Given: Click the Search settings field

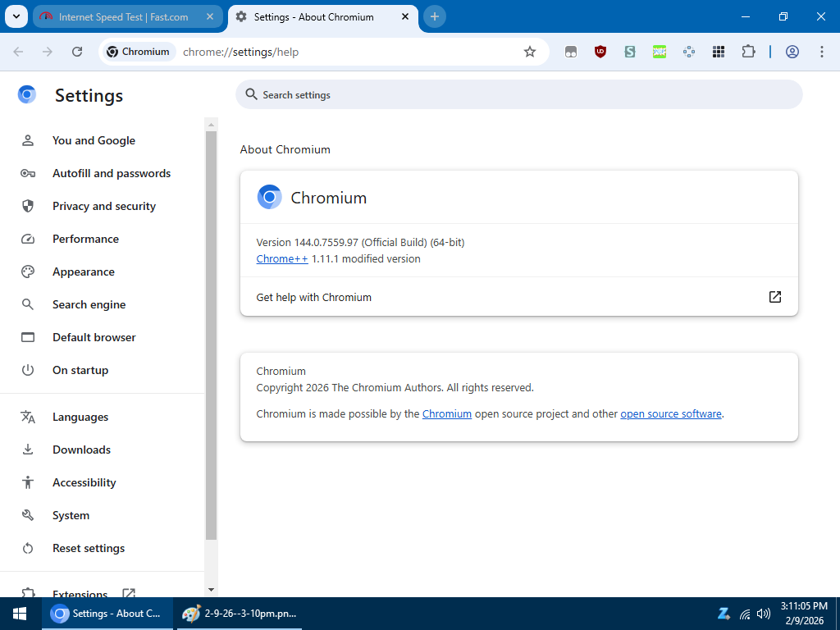Looking at the screenshot, I should 519,95.
